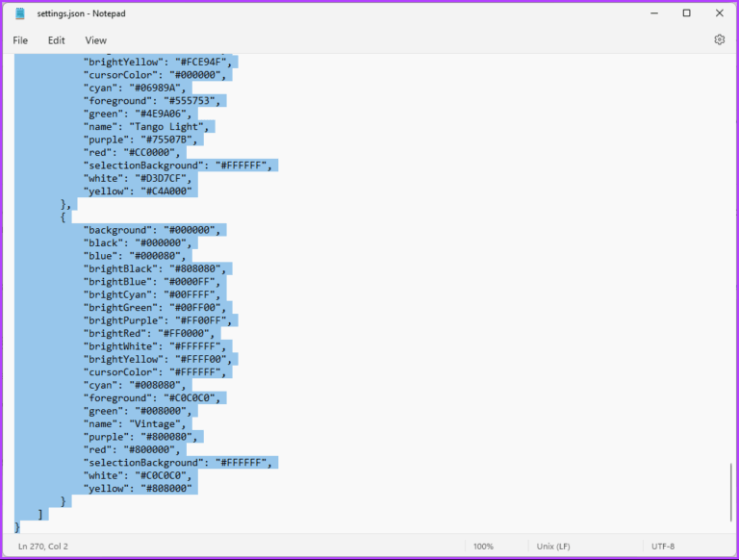Click the "foreground": "#555753" line

(152, 101)
